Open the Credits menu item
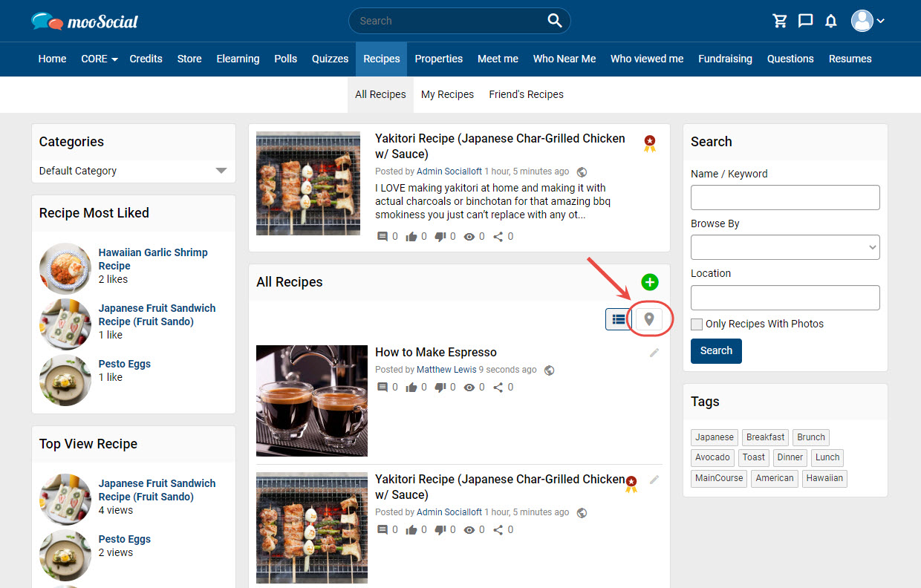The width and height of the screenshot is (921, 588). pyautogui.click(x=146, y=59)
